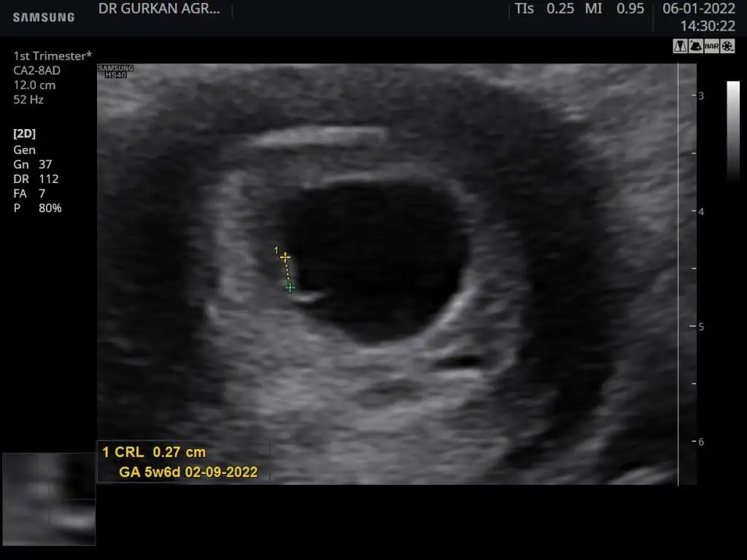The image size is (747, 560).
Task: Select the green caliper cross marker
Action: pos(290,288)
